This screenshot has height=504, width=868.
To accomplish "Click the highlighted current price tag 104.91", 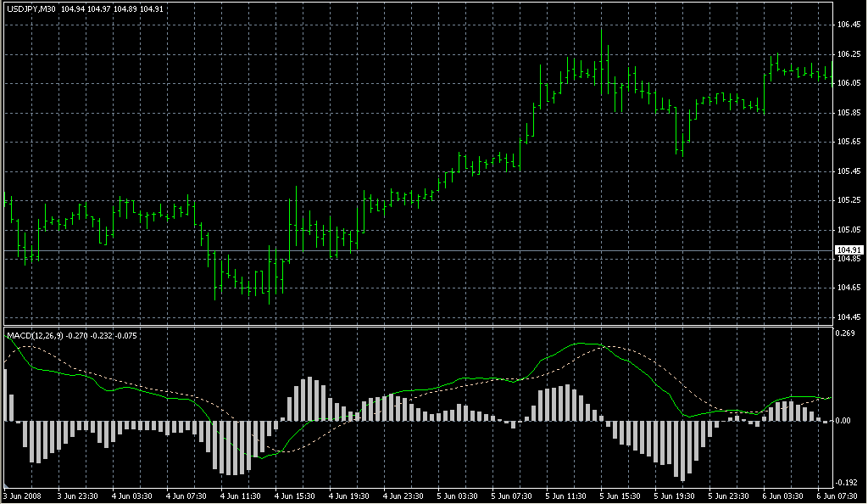I will [849, 250].
